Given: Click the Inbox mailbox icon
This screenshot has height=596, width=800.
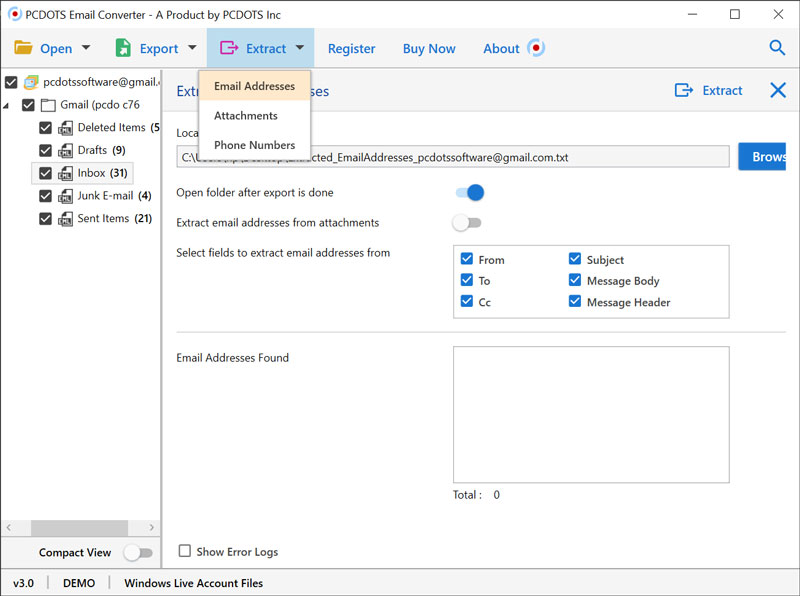Looking at the screenshot, I should click(x=65, y=173).
